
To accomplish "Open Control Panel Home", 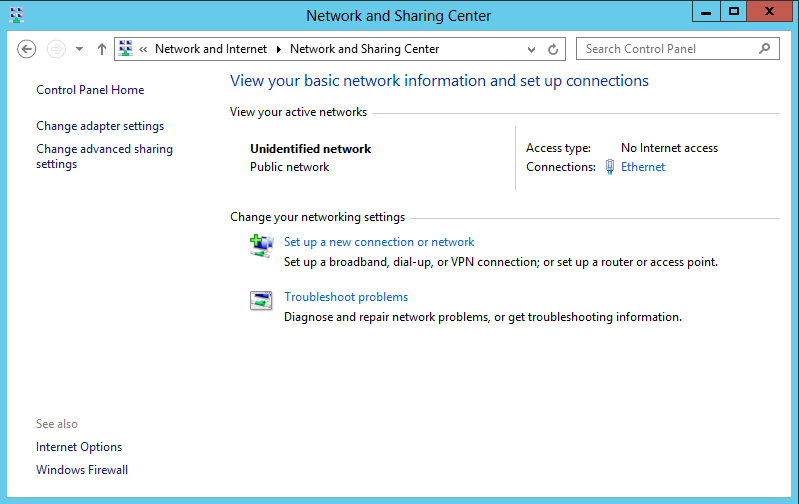I will click(x=90, y=90).
